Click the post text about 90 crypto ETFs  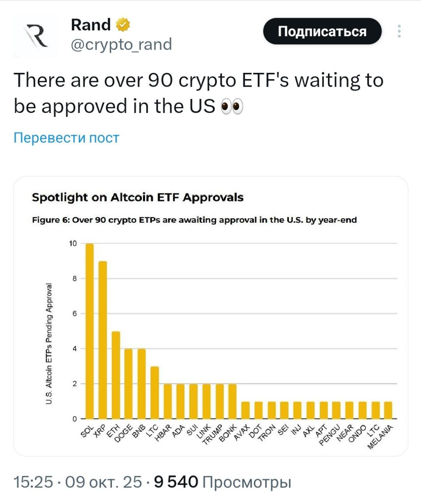coord(199,93)
